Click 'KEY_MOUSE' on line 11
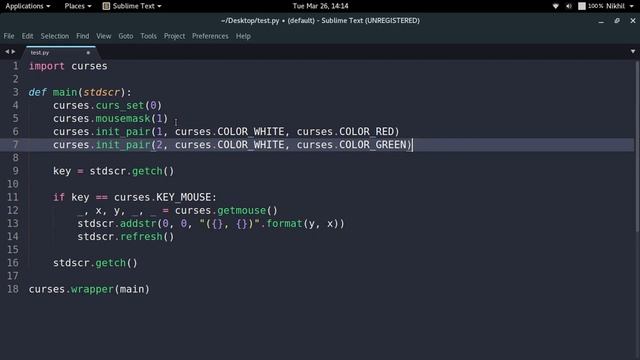640x360 pixels. [x=184, y=197]
